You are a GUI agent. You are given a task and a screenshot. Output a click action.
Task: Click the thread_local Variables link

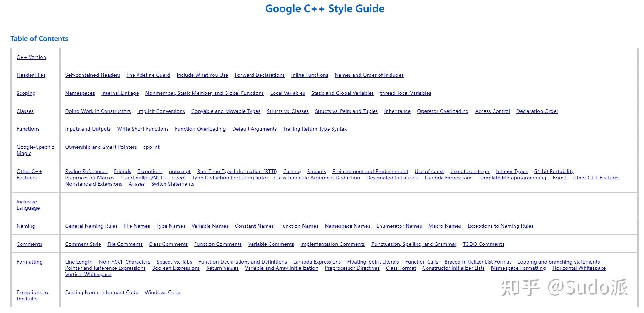[405, 93]
